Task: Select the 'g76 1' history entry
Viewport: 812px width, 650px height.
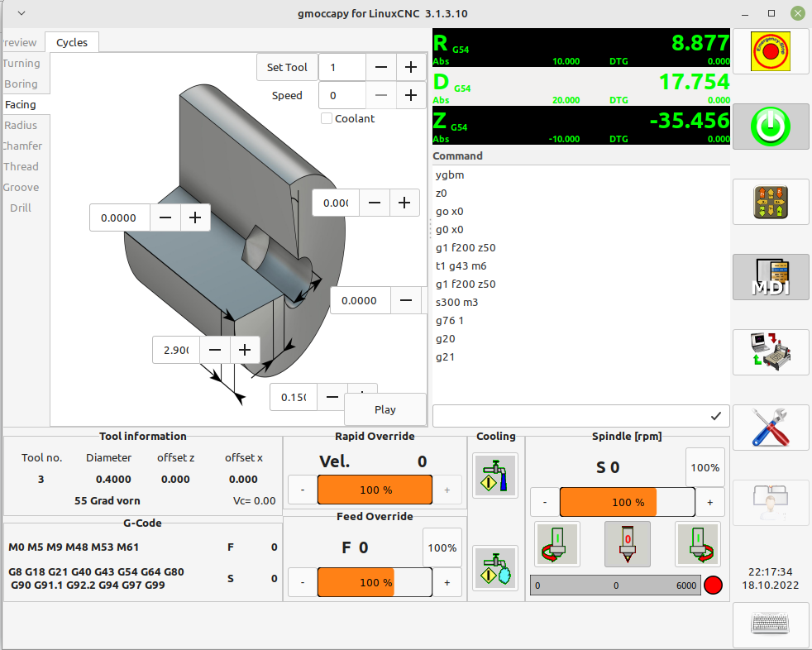Action: [581, 321]
